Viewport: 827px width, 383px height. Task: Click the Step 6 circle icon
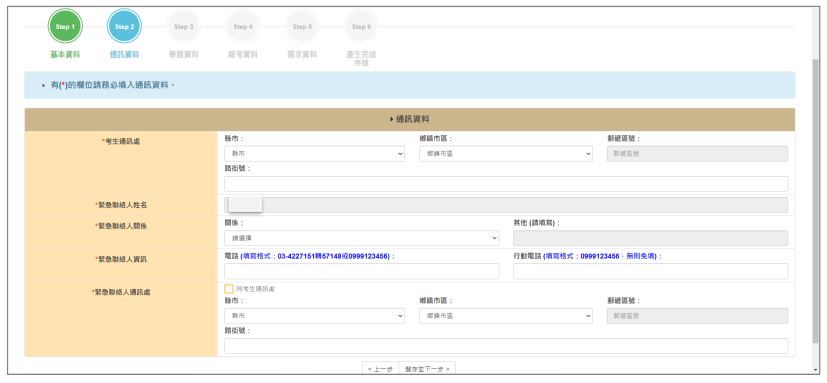pos(361,26)
